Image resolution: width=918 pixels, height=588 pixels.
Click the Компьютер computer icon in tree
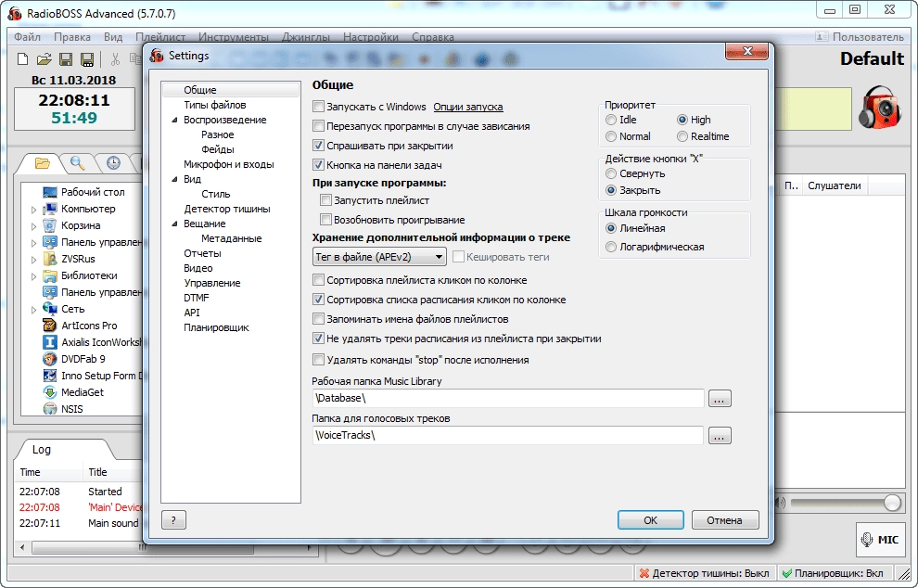click(x=50, y=209)
